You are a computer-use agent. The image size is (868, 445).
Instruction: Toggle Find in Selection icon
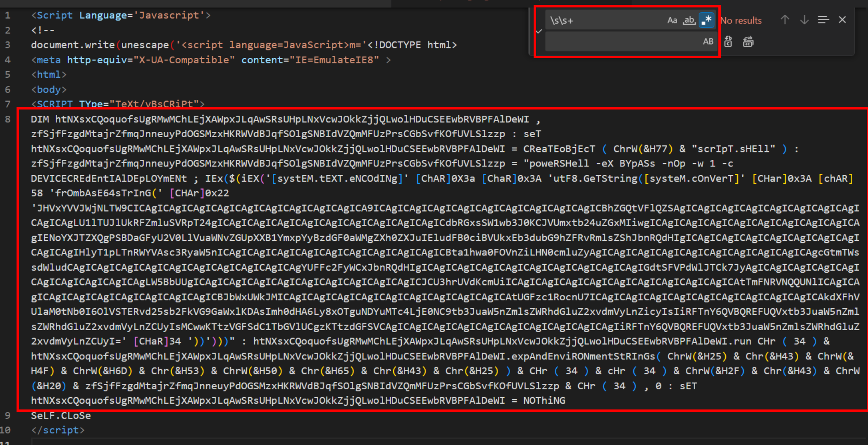[x=823, y=20]
